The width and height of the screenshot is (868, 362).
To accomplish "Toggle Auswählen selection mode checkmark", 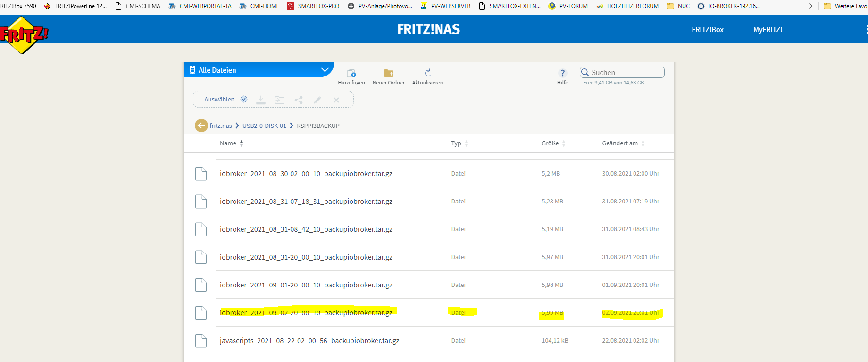I will [244, 99].
